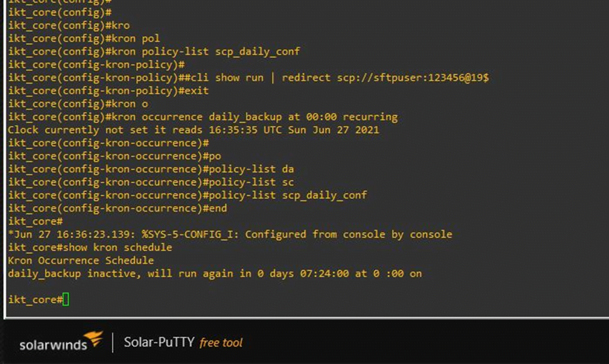Viewport: 609px width, 364px height.
Task: Click the %SYS-5-CONFIG_I log message
Action: pyautogui.click(x=230, y=235)
